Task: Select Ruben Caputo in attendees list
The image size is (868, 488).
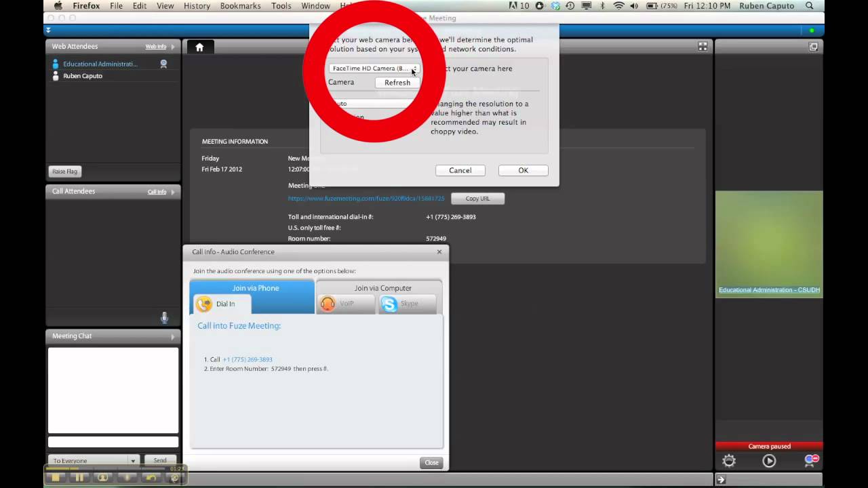Action: (83, 76)
